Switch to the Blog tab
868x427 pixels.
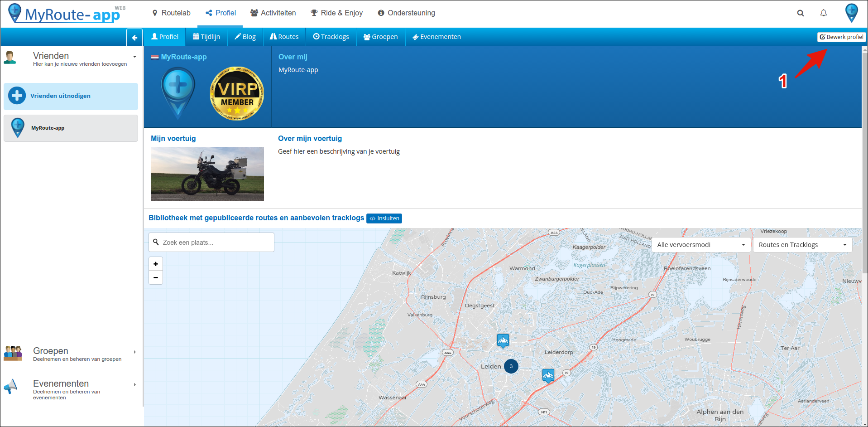pos(245,37)
